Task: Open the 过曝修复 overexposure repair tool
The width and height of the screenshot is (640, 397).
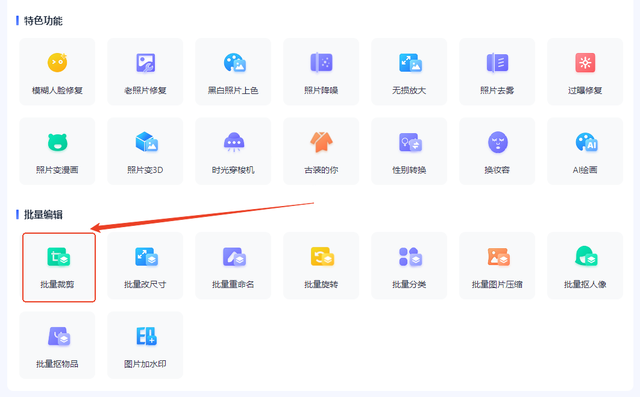Action: [585, 72]
